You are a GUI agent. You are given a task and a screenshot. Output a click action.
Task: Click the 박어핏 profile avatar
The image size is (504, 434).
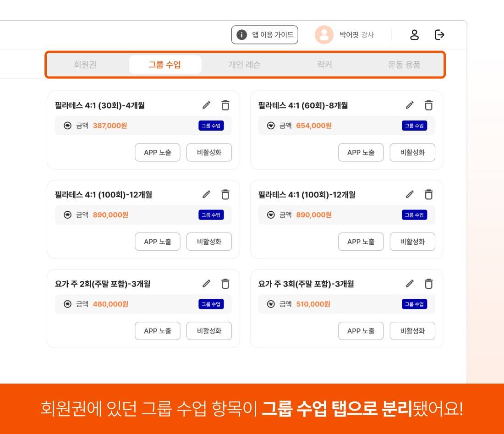[324, 35]
